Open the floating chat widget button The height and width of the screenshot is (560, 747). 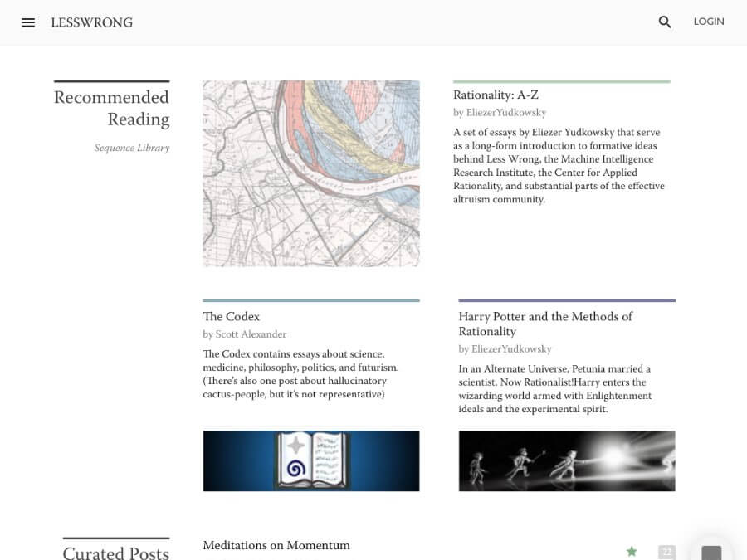(711, 551)
